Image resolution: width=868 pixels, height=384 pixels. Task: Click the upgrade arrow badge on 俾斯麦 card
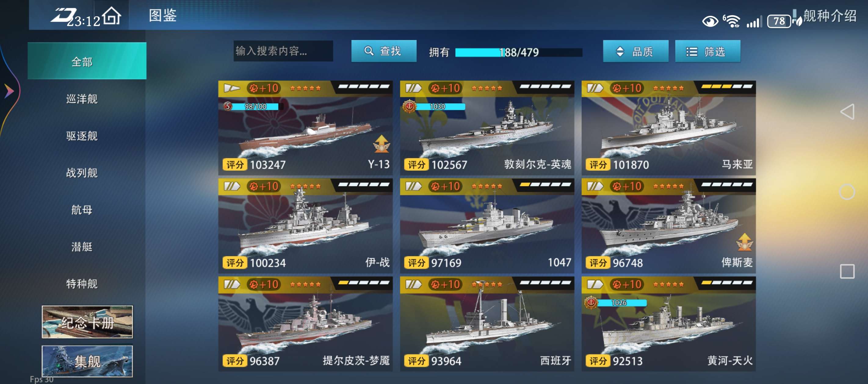[x=744, y=242]
